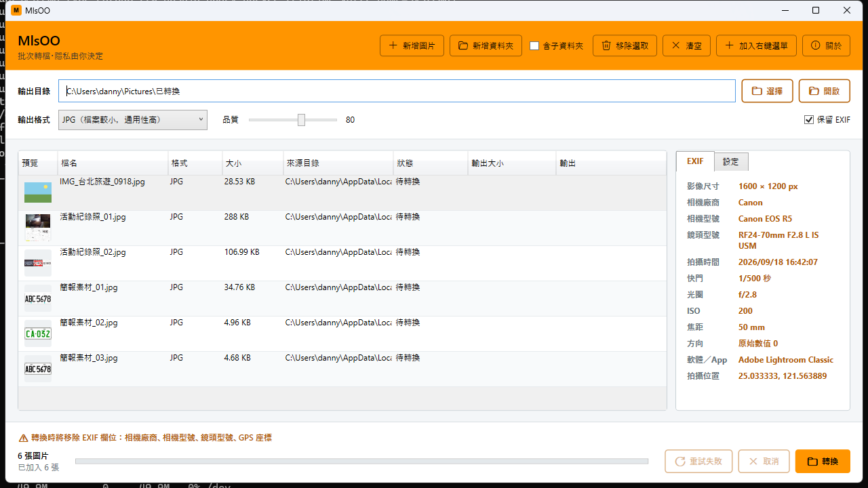Click the 106.99 KB size cell
The height and width of the screenshot is (488, 868).
tap(242, 252)
